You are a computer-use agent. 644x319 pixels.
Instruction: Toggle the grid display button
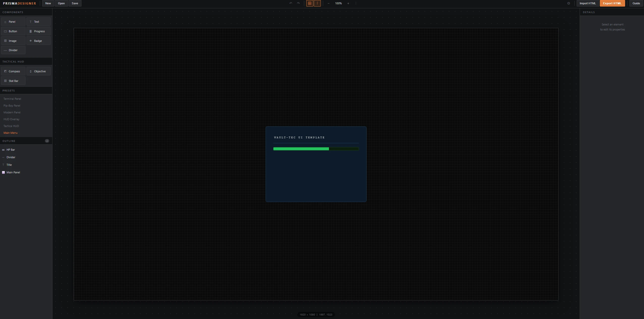tap(310, 3)
